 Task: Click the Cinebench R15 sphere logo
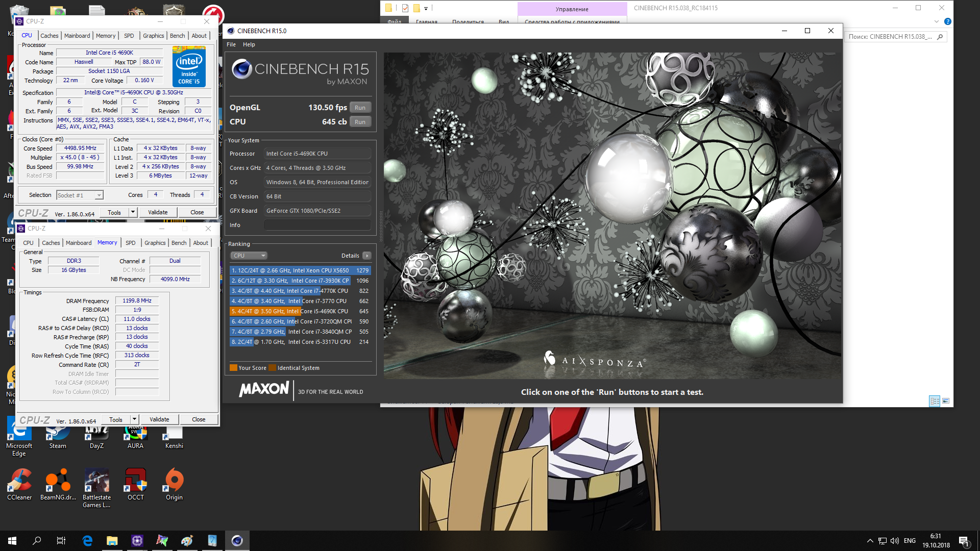(x=242, y=69)
